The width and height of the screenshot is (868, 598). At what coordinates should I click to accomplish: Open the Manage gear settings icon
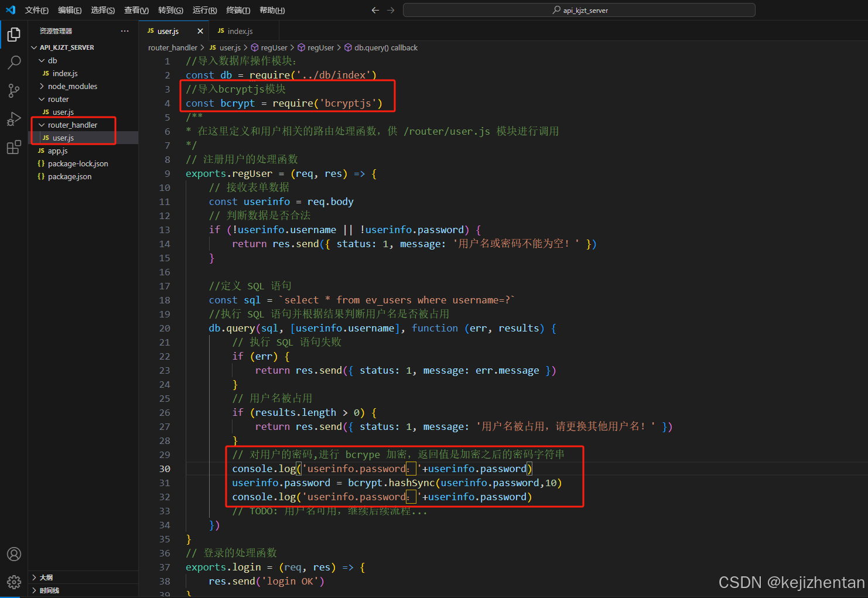pyautogui.click(x=14, y=582)
